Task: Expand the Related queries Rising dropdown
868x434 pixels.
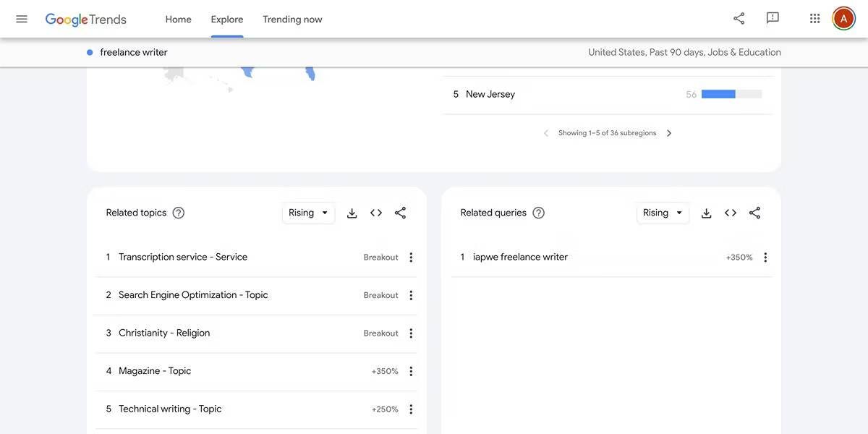Action: (x=663, y=213)
